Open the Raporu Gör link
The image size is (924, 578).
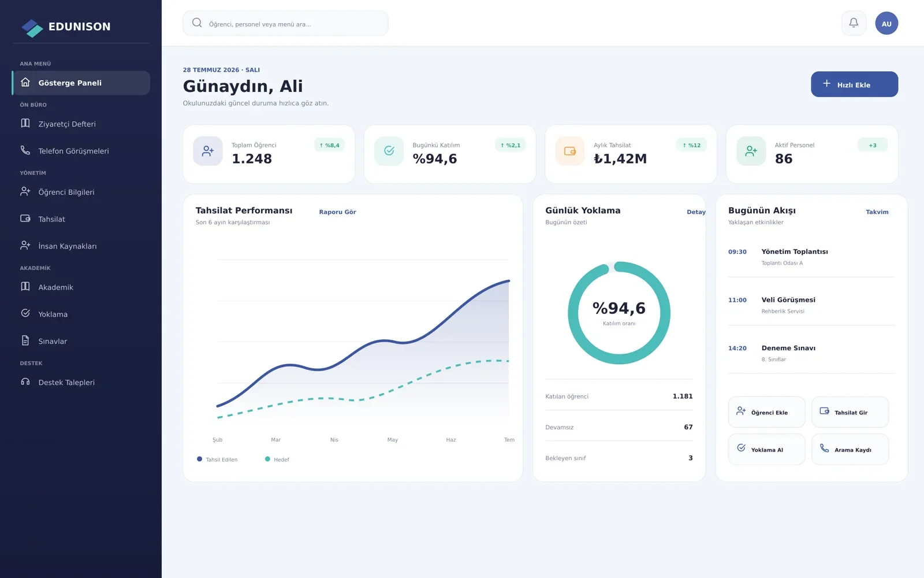coord(337,212)
